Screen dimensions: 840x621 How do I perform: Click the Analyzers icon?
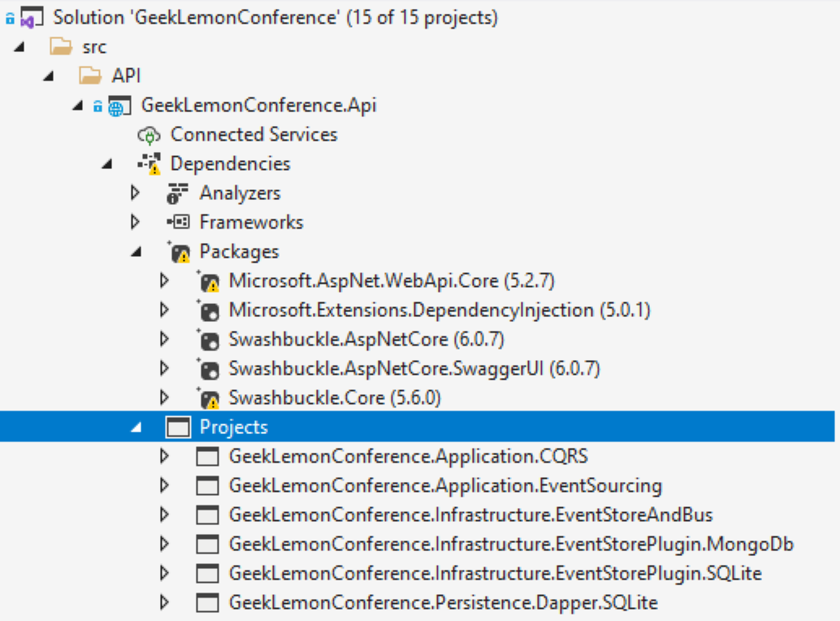coord(178,193)
